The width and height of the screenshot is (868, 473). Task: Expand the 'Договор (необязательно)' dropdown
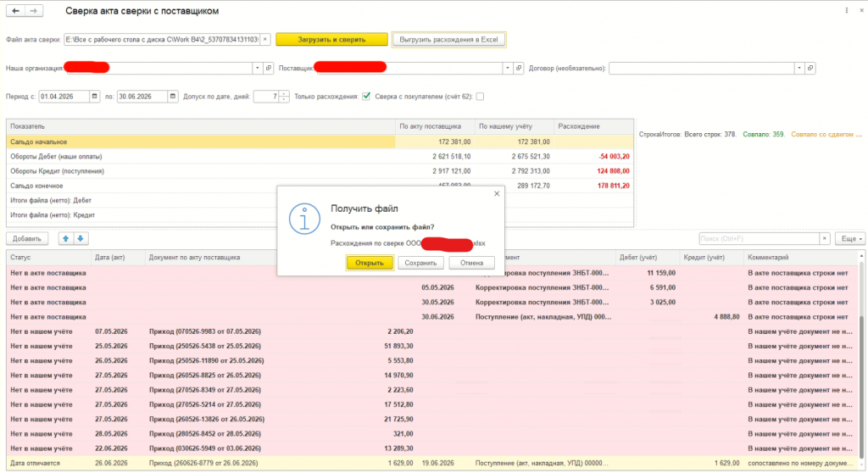pos(799,68)
